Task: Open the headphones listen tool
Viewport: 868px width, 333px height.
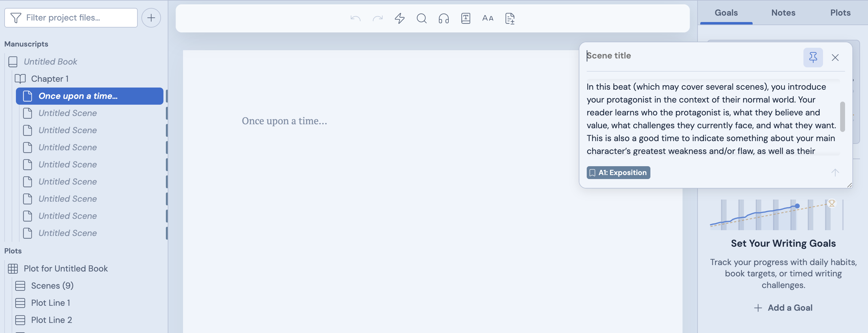Action: (x=444, y=18)
